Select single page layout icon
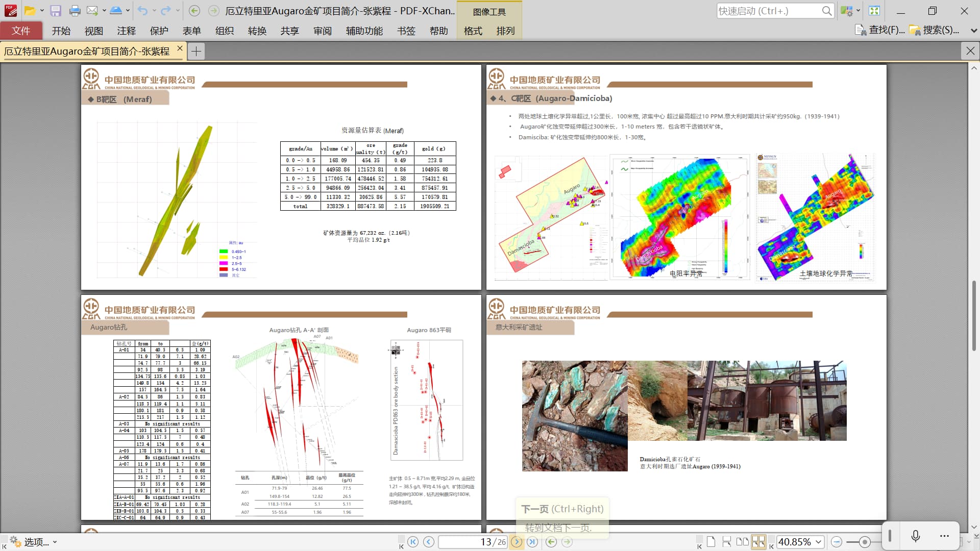Image resolution: width=980 pixels, height=551 pixels. pos(711,542)
